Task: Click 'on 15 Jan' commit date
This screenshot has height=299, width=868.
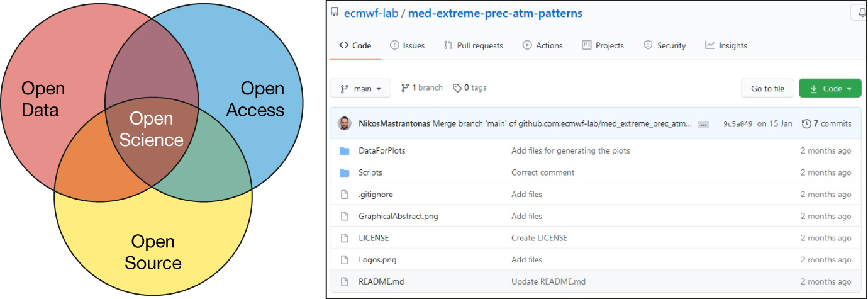Action: pyautogui.click(x=774, y=124)
